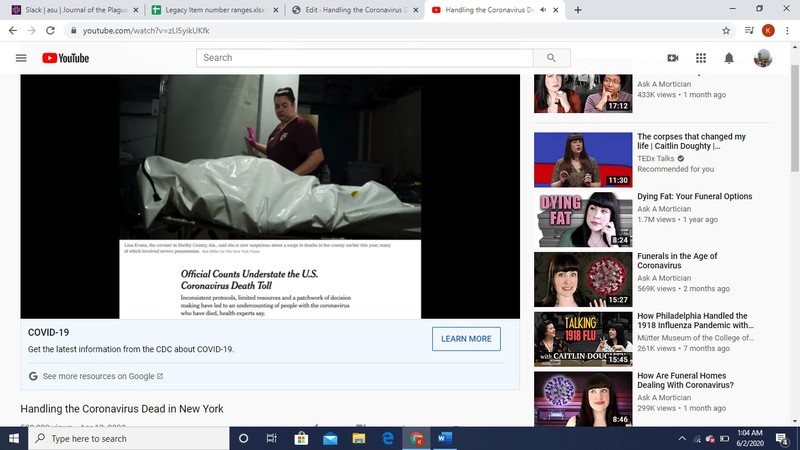The width and height of the screenshot is (800, 450).
Task: Open Microsoft Word from the taskbar
Action: coord(445,438)
